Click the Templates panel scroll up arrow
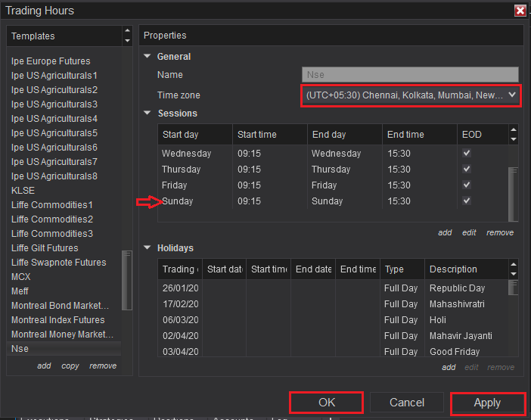Screen dimensions: 531x420 click(x=126, y=32)
